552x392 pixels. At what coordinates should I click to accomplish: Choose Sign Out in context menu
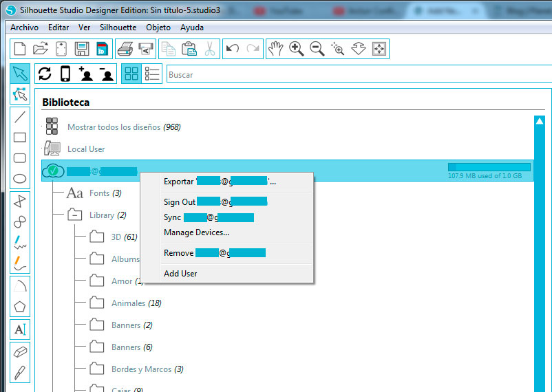[227, 202]
